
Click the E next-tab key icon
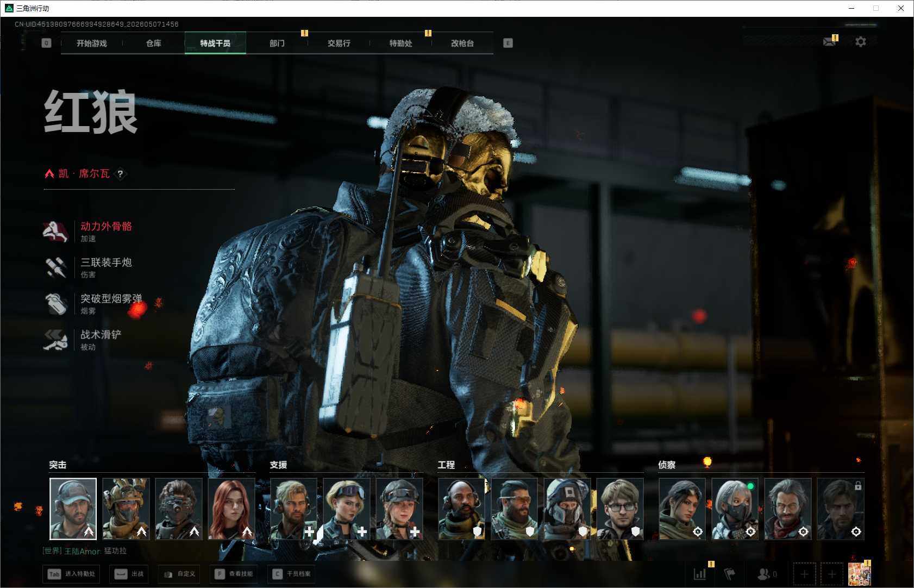(x=508, y=43)
